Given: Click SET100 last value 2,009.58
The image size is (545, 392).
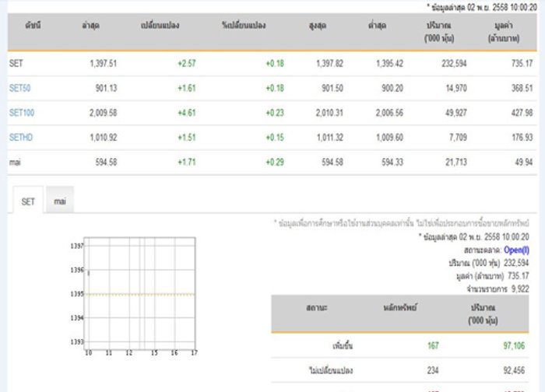Looking at the screenshot, I should (103, 113).
